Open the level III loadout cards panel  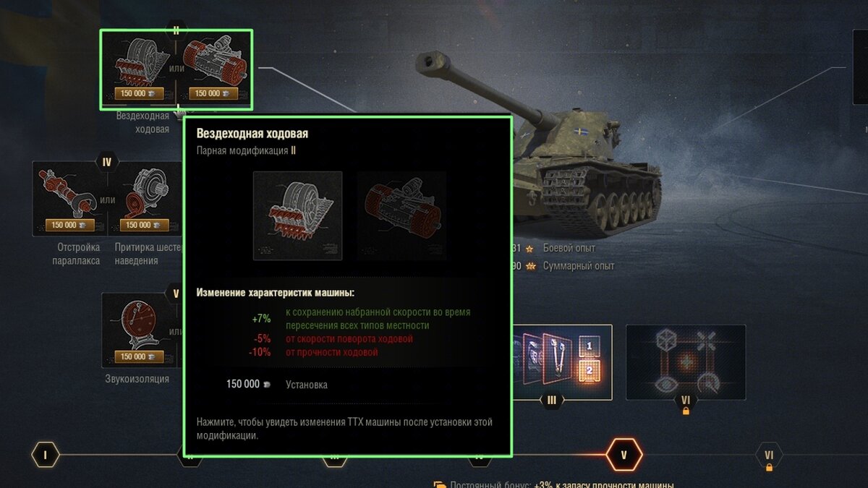point(562,361)
